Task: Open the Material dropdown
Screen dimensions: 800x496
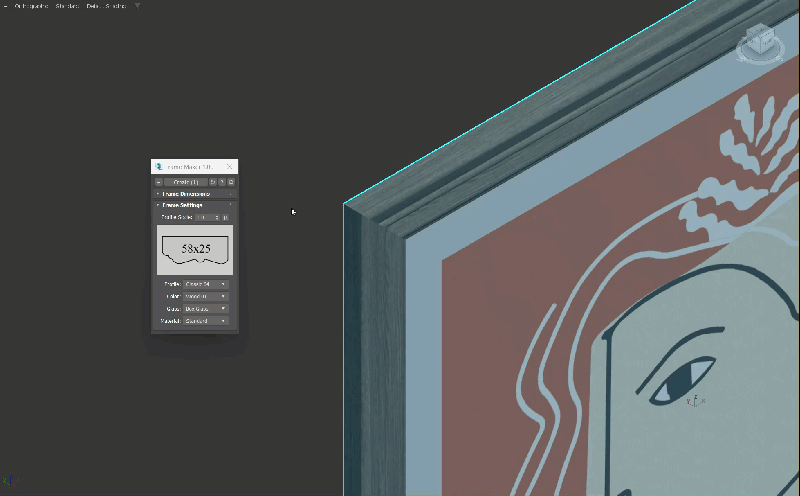Action: click(206, 321)
